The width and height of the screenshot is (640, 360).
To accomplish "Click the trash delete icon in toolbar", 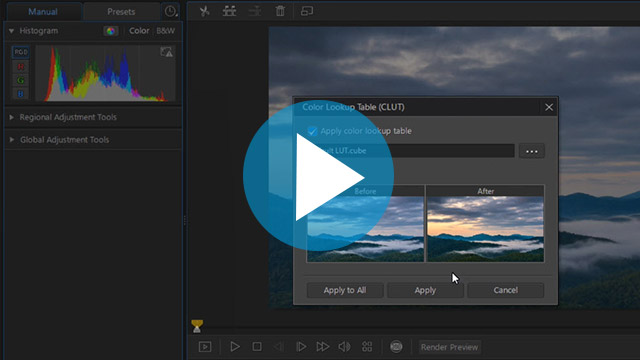I will pos(280,11).
